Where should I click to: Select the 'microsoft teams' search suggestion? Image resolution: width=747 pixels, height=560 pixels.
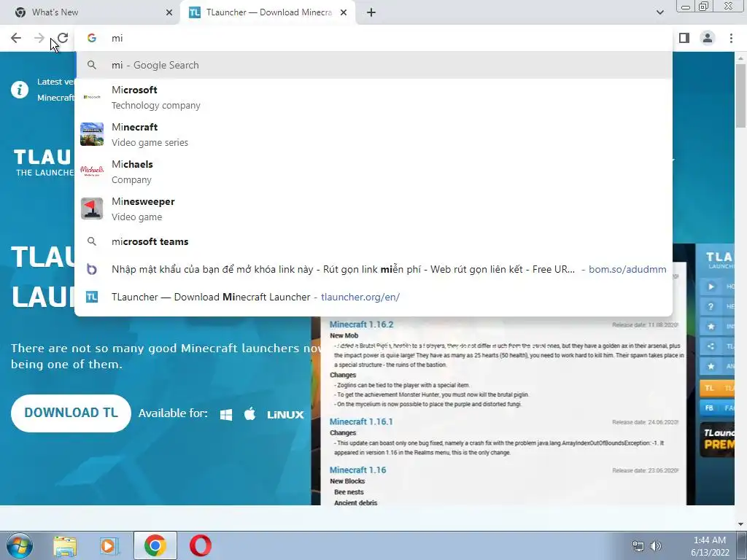(373, 241)
